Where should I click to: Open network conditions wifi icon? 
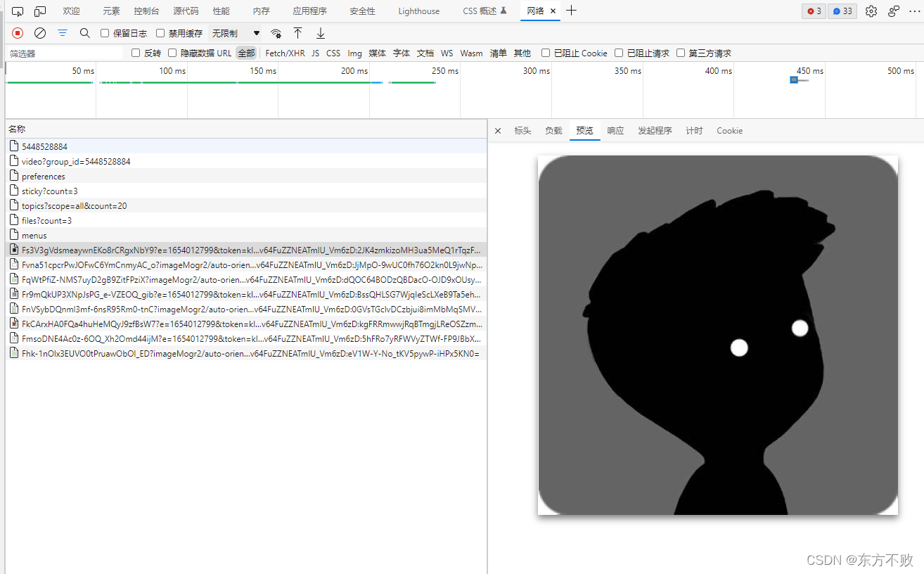pos(276,33)
